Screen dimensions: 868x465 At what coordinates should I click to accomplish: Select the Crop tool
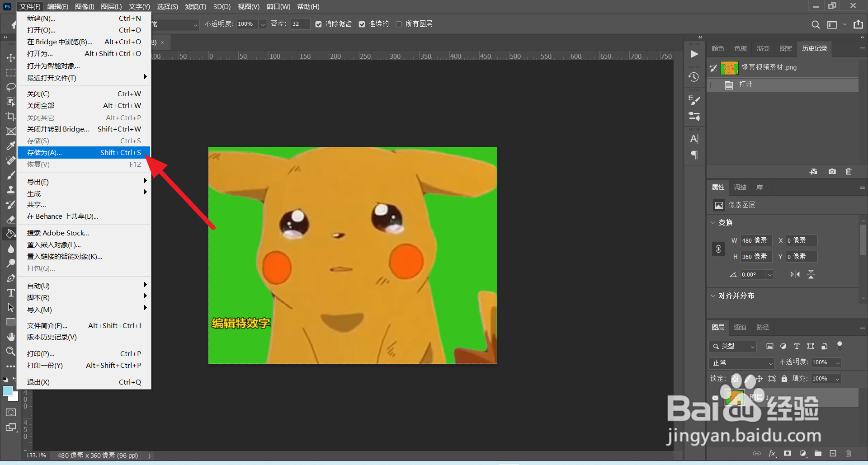(x=11, y=116)
